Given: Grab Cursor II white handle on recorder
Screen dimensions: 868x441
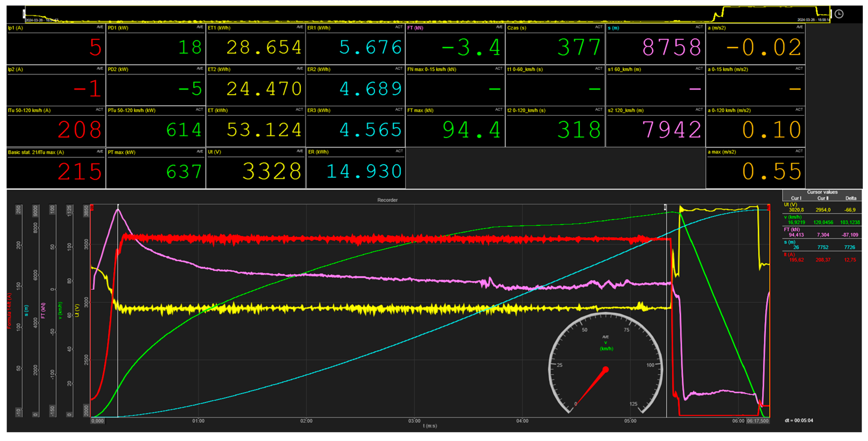Looking at the screenshot, I should click(665, 207).
